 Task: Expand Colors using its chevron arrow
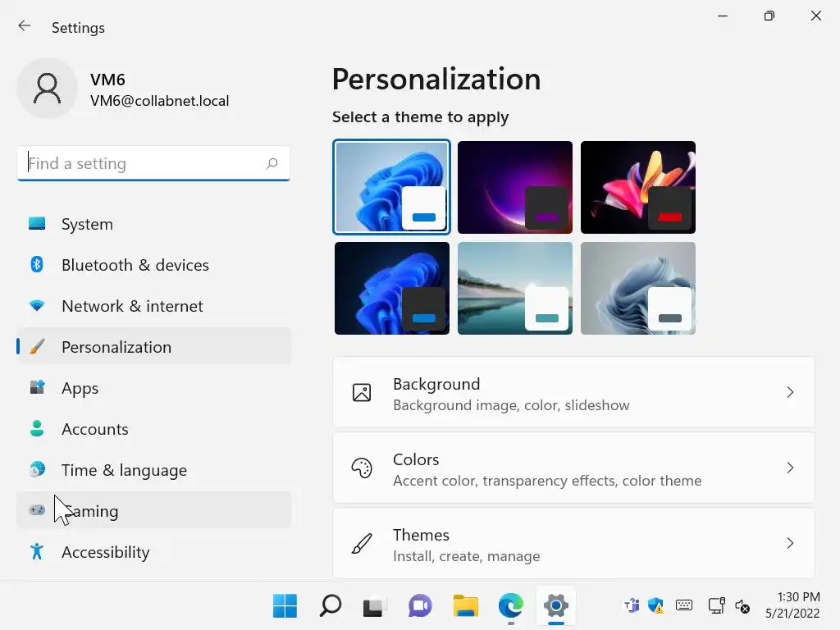pos(790,468)
